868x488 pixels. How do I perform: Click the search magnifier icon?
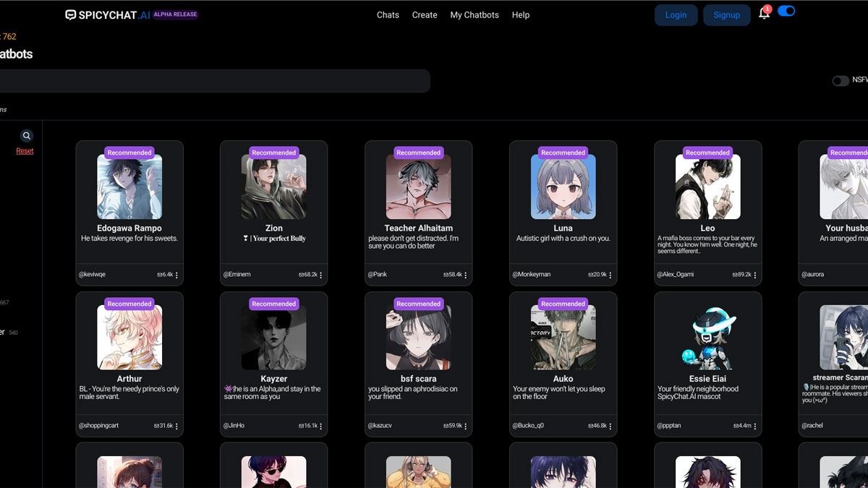tap(27, 136)
